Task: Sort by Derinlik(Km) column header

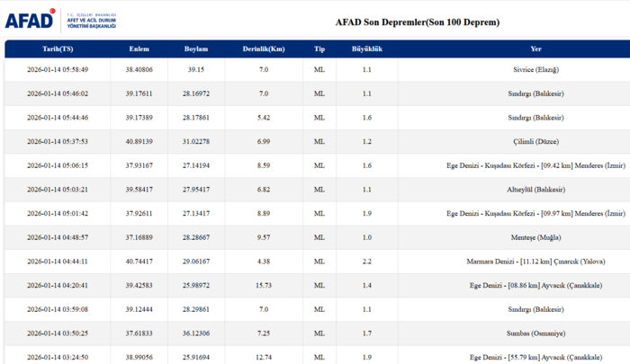Action: (264, 49)
